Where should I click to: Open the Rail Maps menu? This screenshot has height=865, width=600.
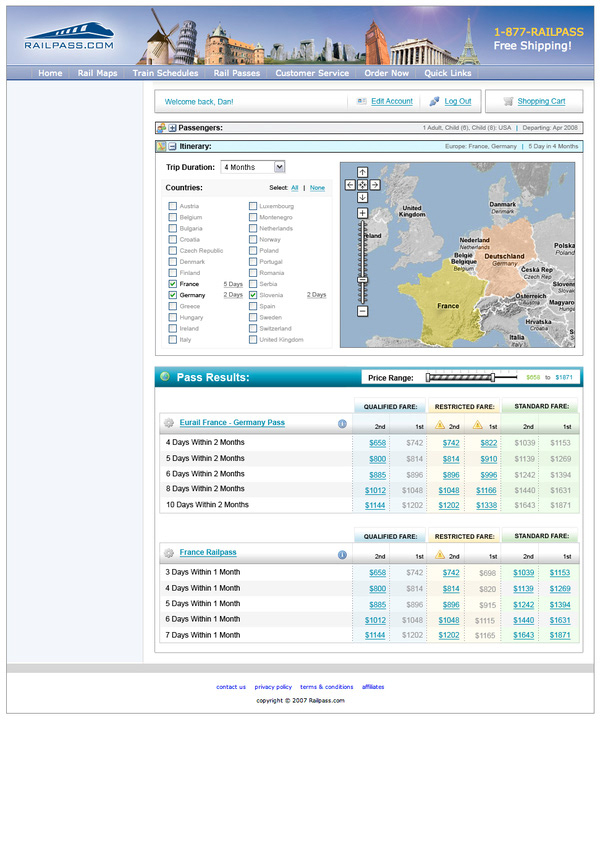pyautogui.click(x=97, y=73)
